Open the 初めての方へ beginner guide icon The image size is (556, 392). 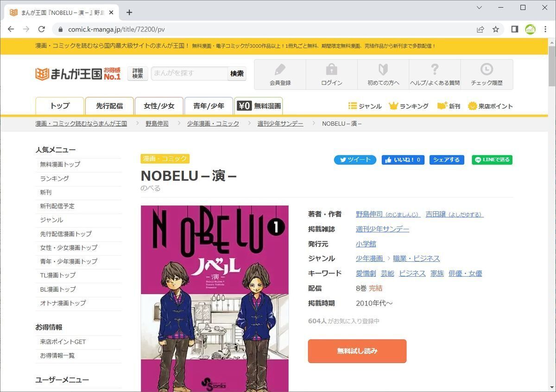(x=383, y=69)
